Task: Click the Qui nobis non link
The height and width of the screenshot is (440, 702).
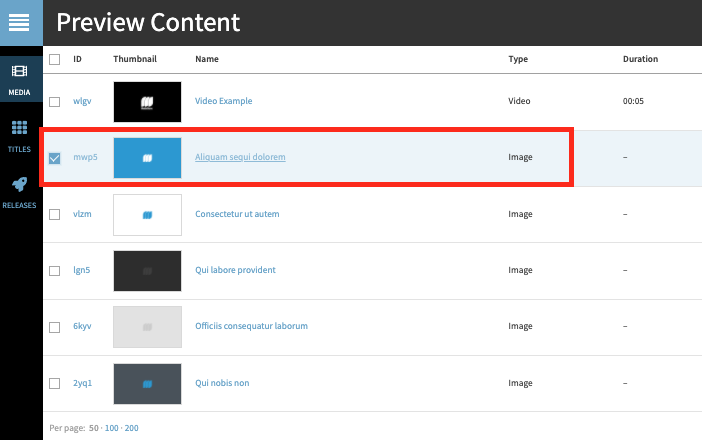Action: [x=223, y=382]
